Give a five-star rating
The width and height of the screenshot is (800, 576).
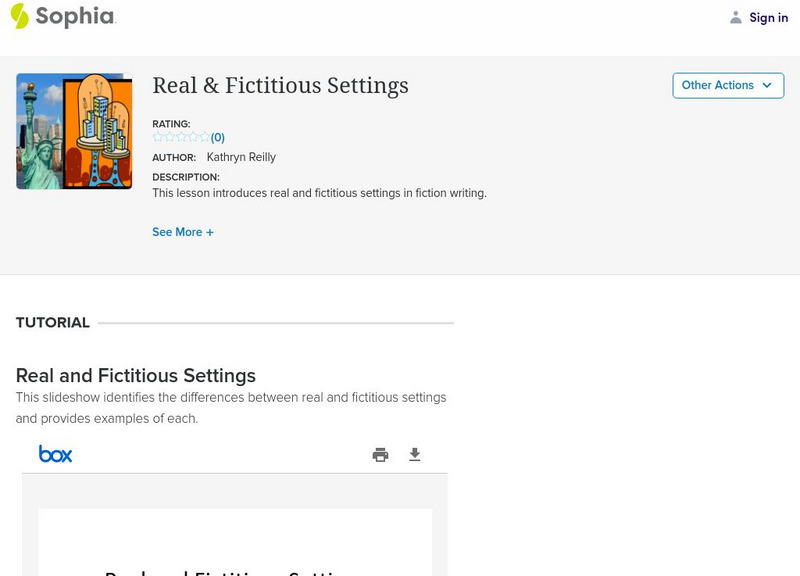click(x=204, y=137)
